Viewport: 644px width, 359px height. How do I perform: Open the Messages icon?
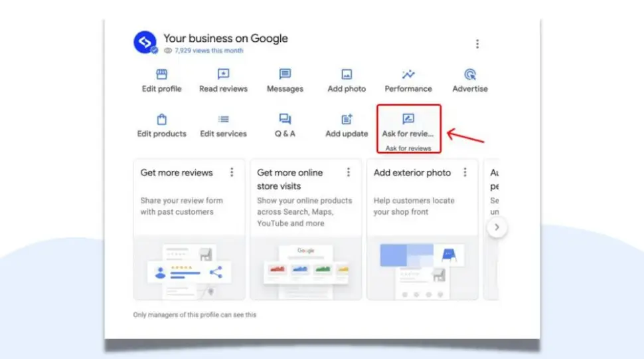[285, 74]
